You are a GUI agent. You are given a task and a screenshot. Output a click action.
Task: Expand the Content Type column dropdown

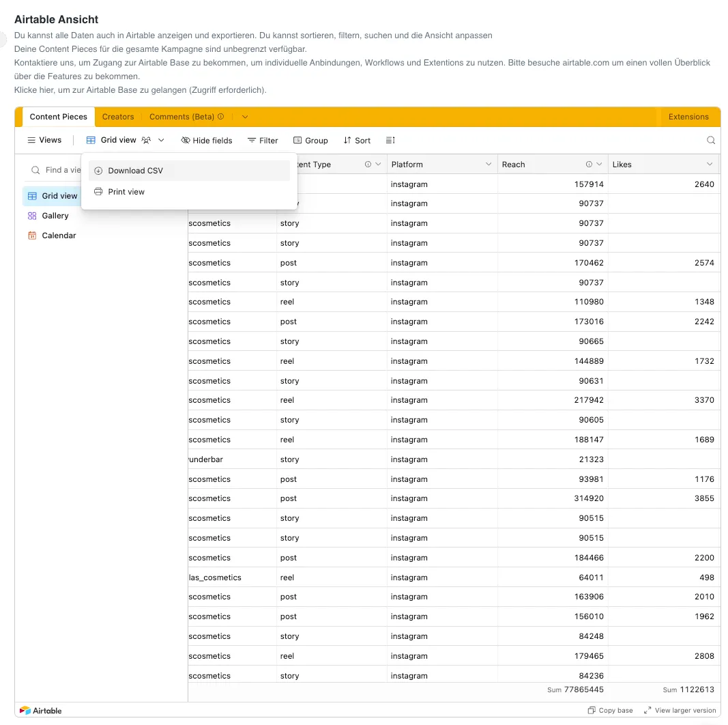378,165
